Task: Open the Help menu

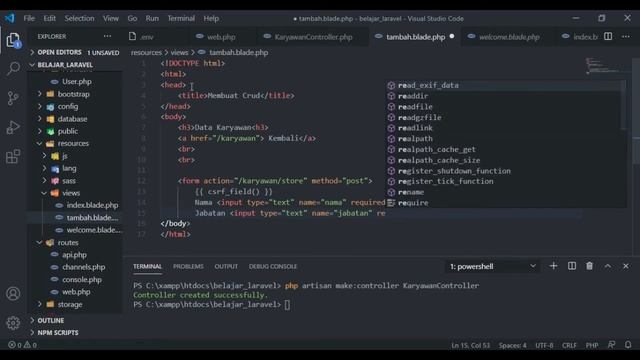Action: click(x=211, y=18)
